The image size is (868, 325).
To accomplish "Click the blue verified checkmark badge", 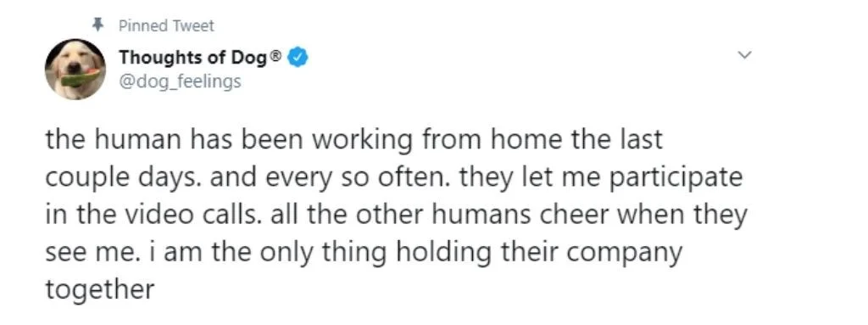I will (299, 57).
